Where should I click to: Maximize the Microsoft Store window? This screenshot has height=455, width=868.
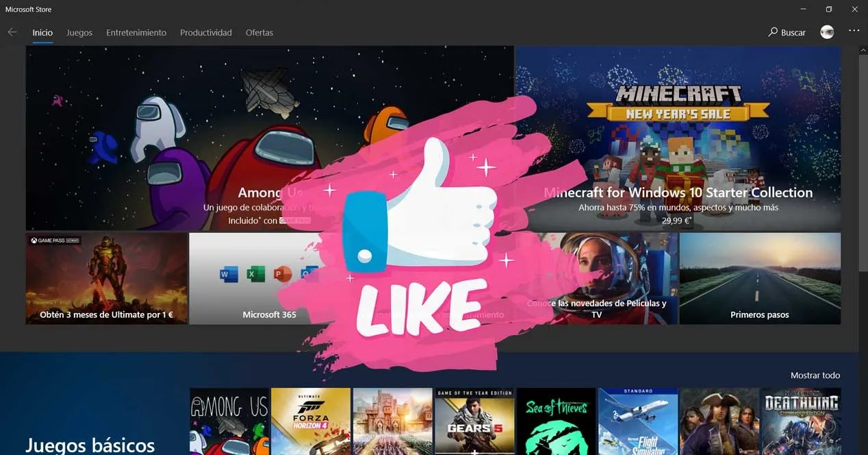pyautogui.click(x=828, y=9)
